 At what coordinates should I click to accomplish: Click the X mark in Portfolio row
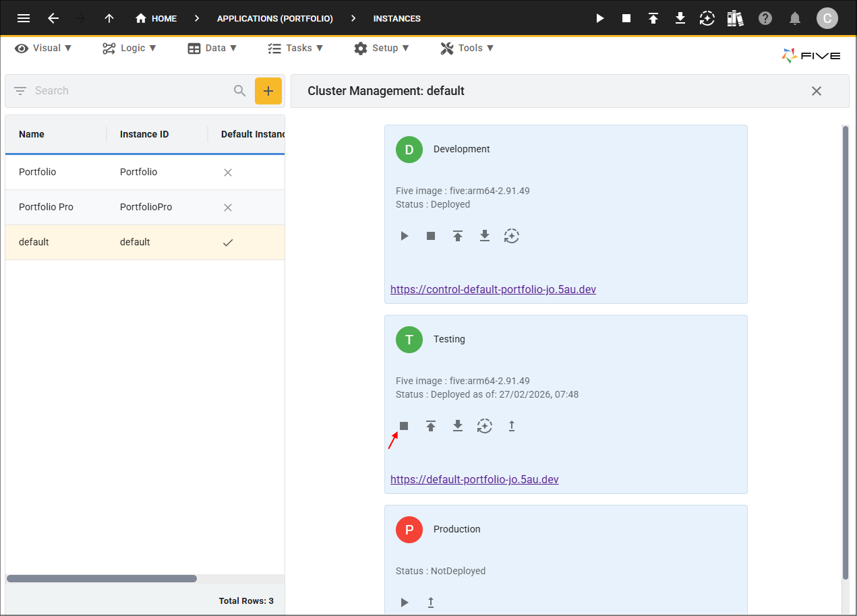(228, 172)
